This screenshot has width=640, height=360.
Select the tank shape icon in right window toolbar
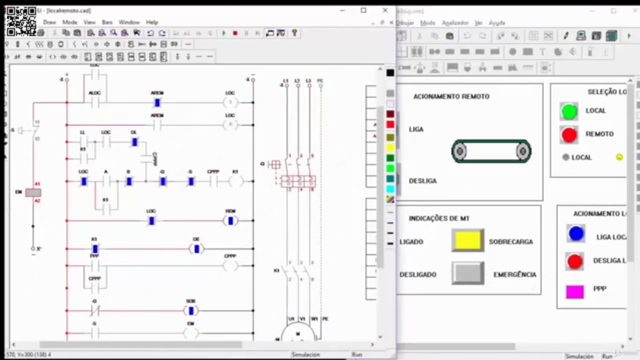click(x=467, y=67)
